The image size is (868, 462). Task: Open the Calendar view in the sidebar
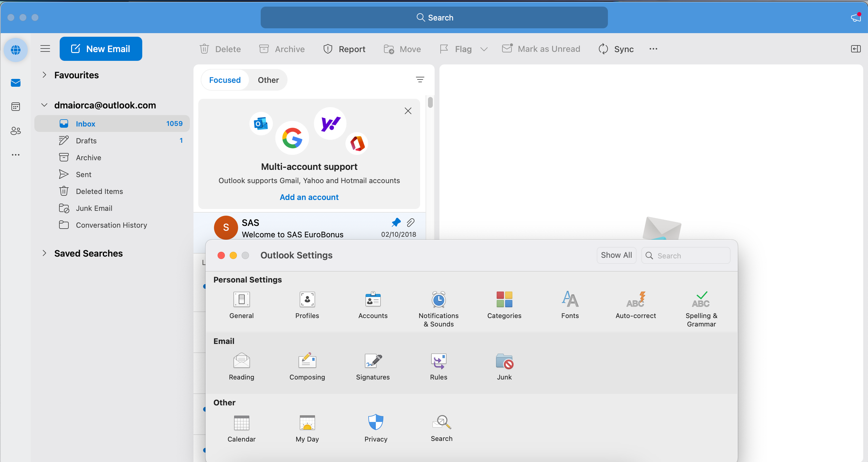[15, 106]
